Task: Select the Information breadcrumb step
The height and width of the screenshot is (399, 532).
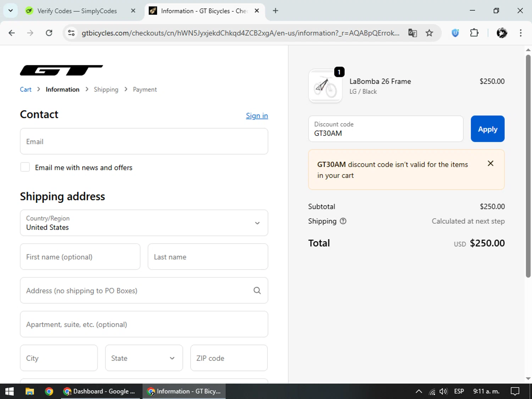Action: tap(62, 89)
